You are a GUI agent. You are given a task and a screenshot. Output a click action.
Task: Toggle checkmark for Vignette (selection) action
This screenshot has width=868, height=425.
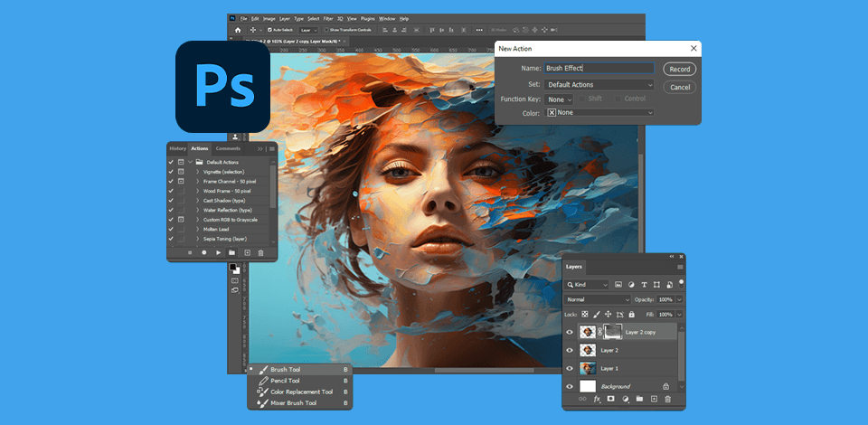[x=171, y=172]
